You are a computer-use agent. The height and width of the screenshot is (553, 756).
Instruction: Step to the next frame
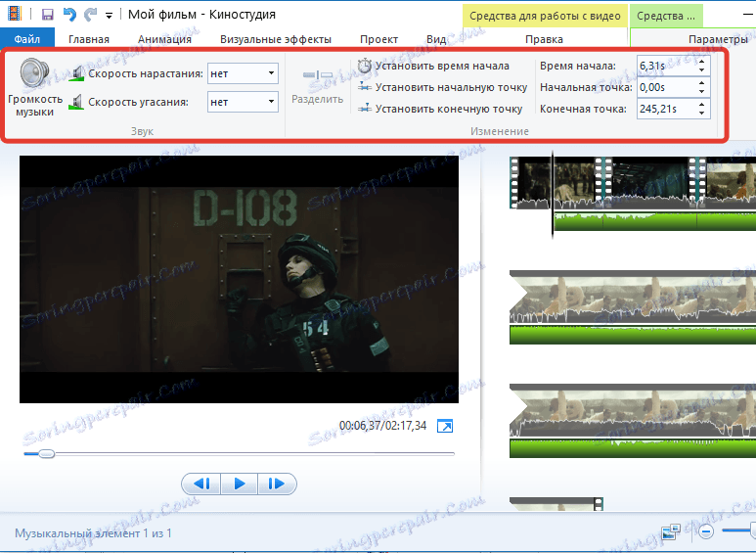point(276,484)
